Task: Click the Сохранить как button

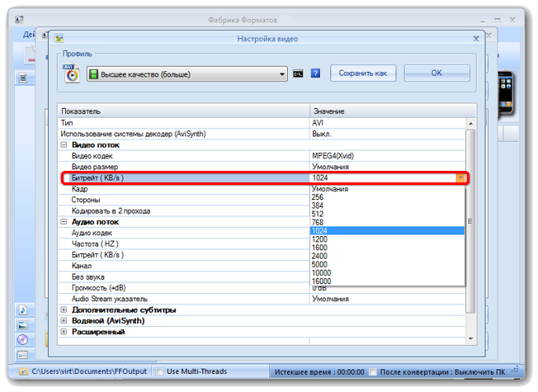Action: [x=363, y=73]
